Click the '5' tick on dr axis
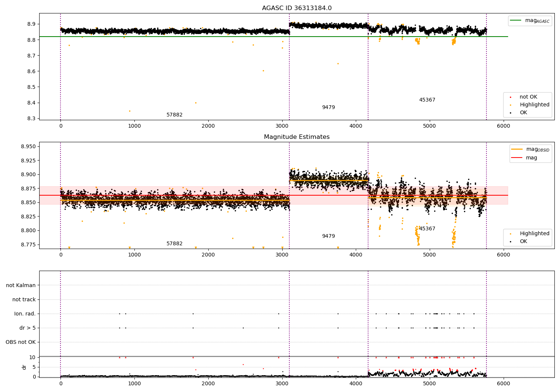This screenshot has height=392, width=560. click(x=34, y=367)
